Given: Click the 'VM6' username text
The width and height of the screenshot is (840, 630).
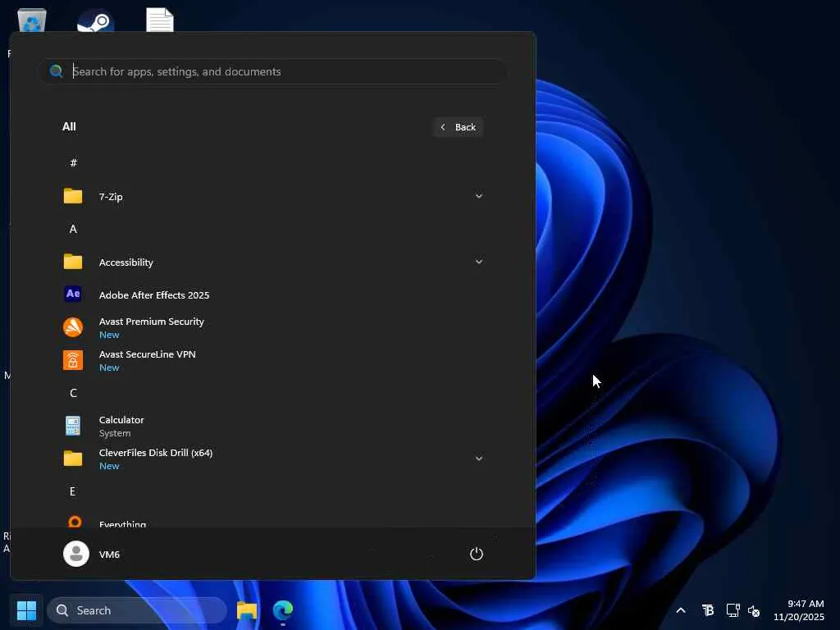Looking at the screenshot, I should 109,555.
